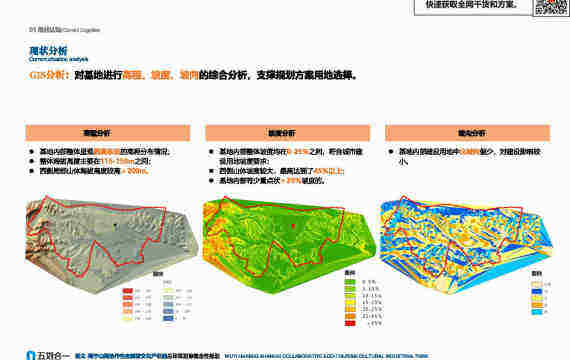Open the blue and yellow aspect map thumbnail

[467, 244]
